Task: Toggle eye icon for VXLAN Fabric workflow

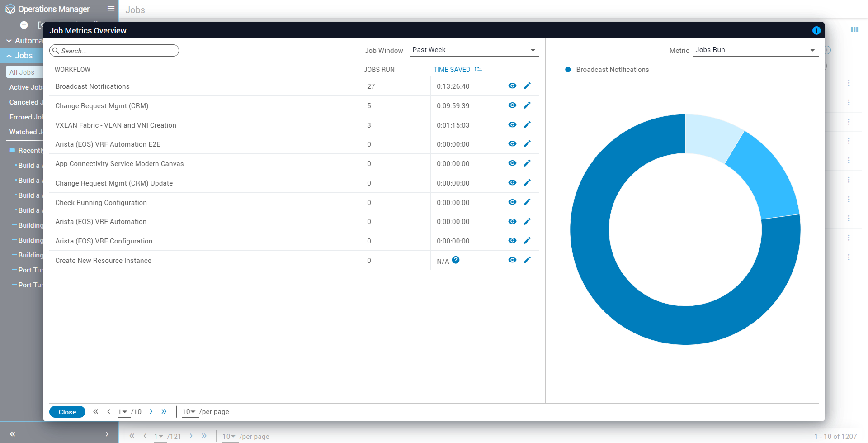Action: pyautogui.click(x=512, y=125)
